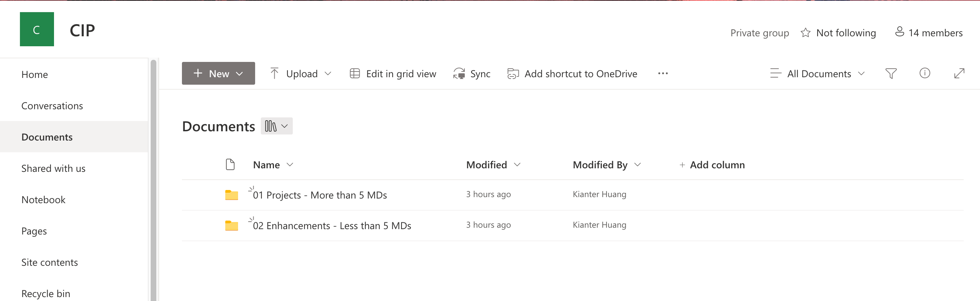This screenshot has height=301, width=980.
Task: Toggle the Not following star
Action: [x=806, y=33]
